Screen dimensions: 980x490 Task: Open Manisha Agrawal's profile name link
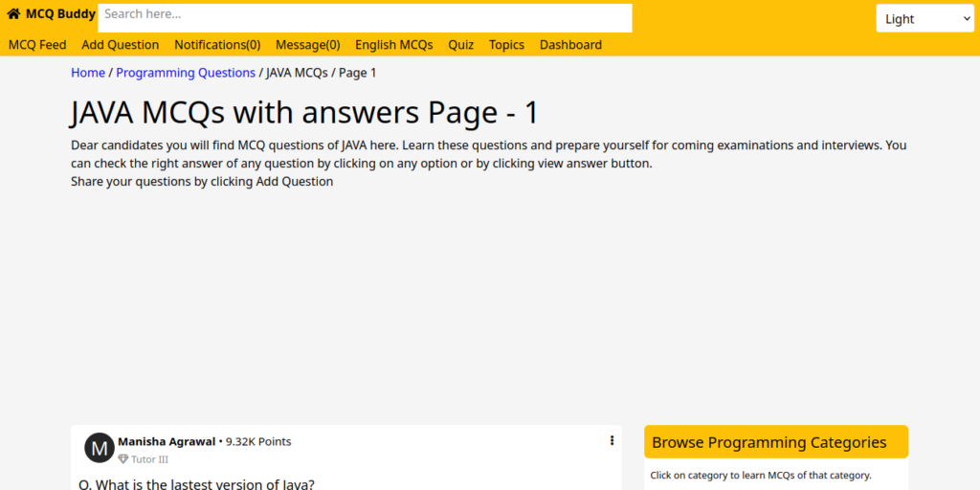[x=166, y=441]
